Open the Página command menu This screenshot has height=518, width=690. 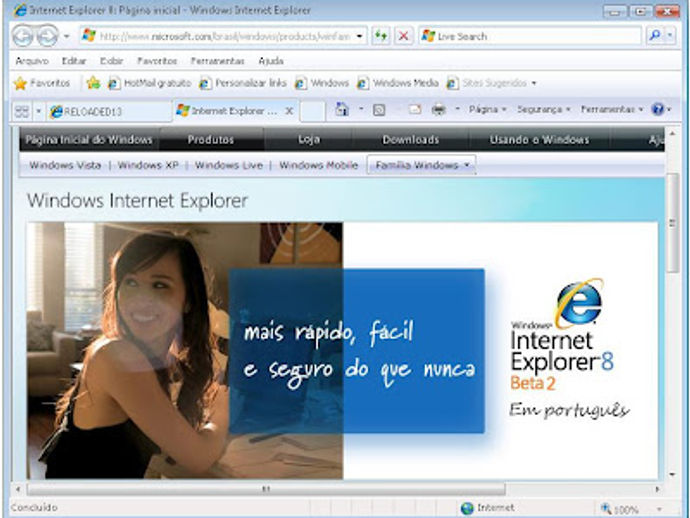point(488,109)
